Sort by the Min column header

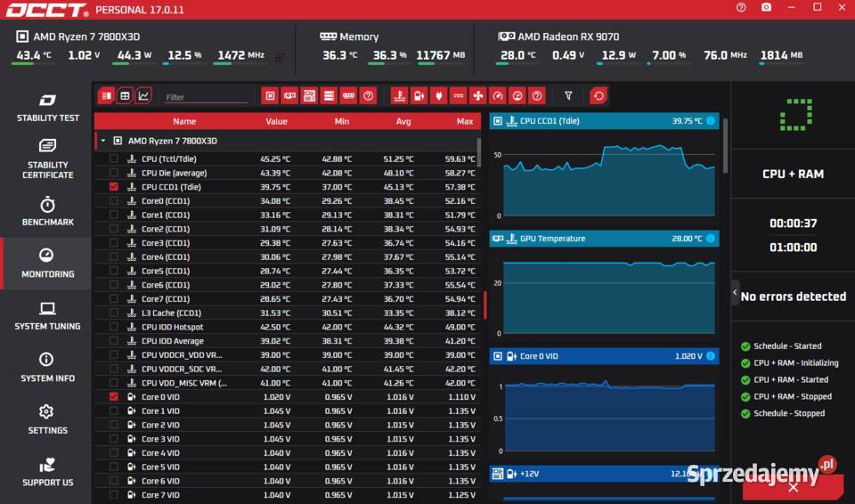342,121
